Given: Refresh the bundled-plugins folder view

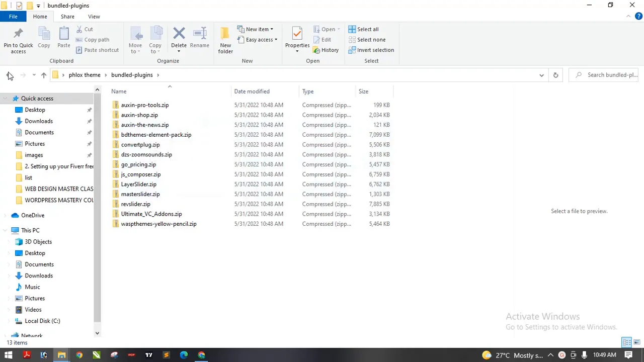Looking at the screenshot, I should [x=555, y=75].
